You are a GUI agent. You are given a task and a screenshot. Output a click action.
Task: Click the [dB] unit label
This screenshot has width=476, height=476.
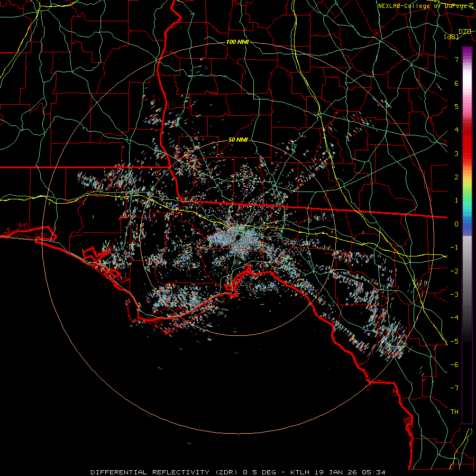point(452,36)
